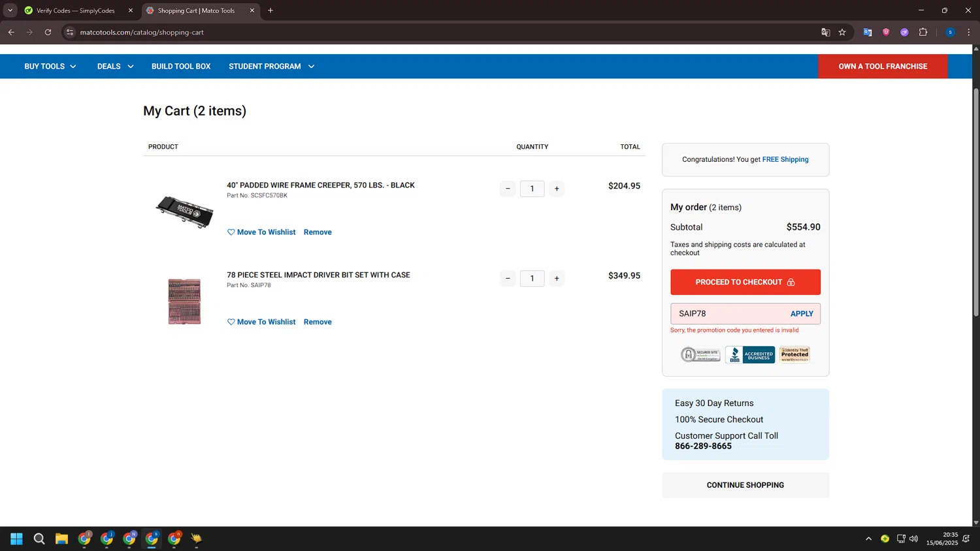Bookmark this page with the star icon
The image size is (980, 551).
(842, 32)
